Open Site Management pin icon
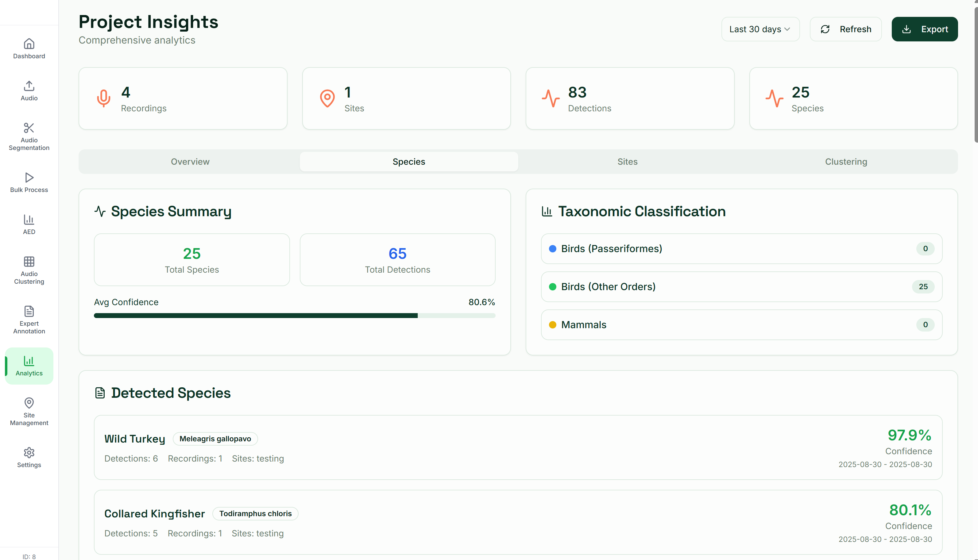978x560 pixels. (29, 403)
